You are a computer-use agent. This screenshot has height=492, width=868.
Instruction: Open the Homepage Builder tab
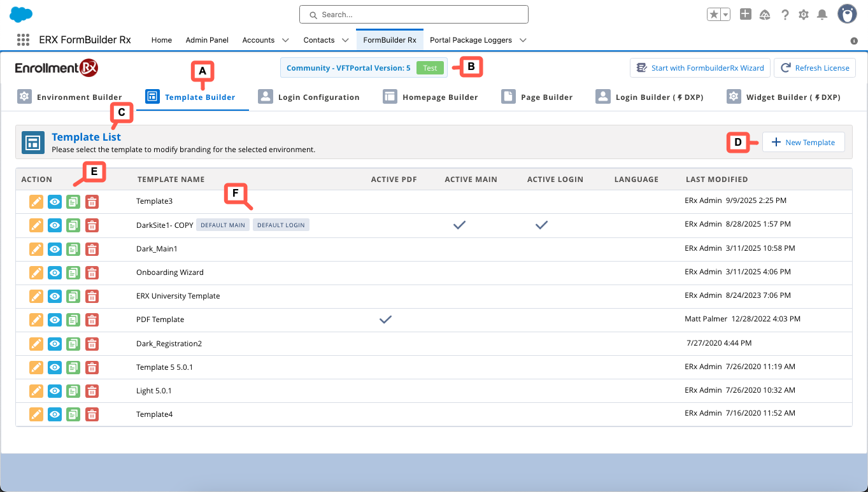click(x=431, y=97)
